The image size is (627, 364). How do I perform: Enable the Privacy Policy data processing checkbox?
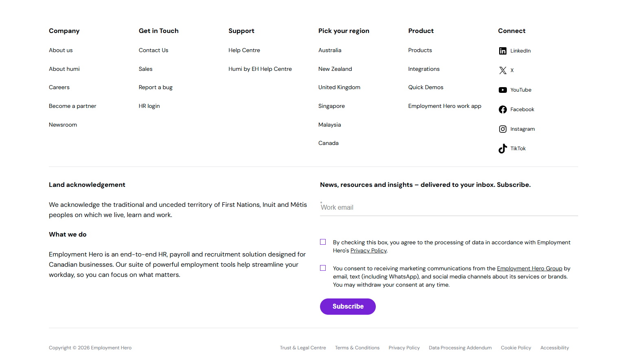(x=323, y=242)
